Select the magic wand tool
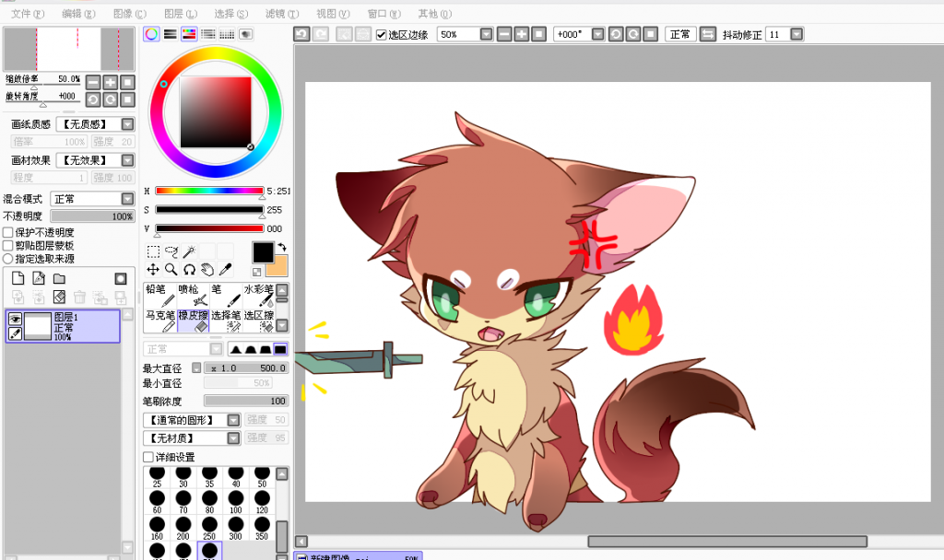The height and width of the screenshot is (560, 944). pos(189,251)
